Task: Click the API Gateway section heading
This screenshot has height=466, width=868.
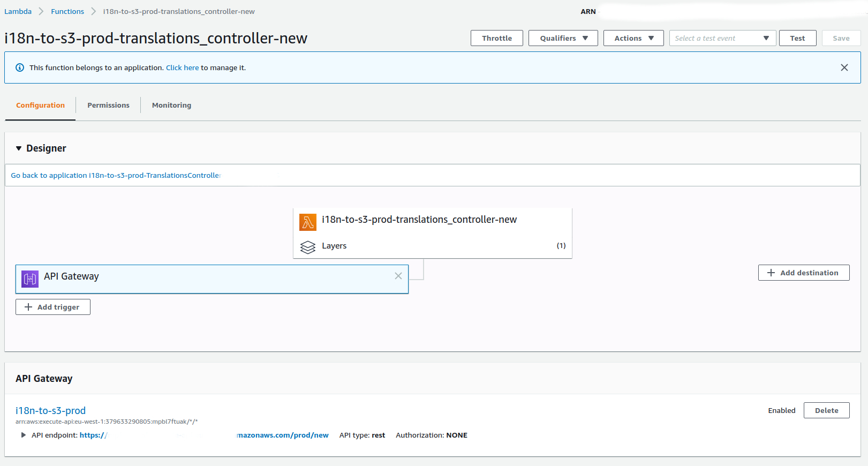Action: 44,379
